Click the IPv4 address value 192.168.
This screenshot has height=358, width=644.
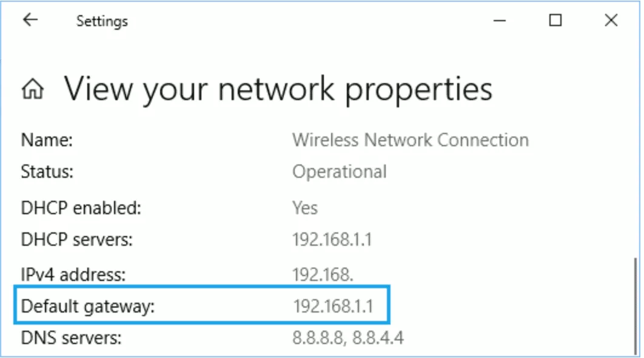(323, 274)
